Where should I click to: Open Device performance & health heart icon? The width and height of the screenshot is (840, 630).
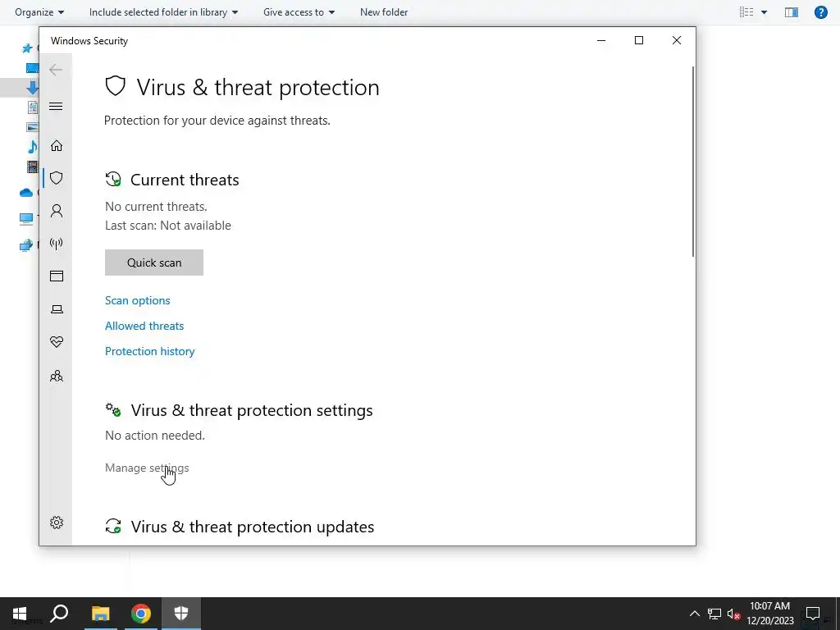[x=57, y=342]
